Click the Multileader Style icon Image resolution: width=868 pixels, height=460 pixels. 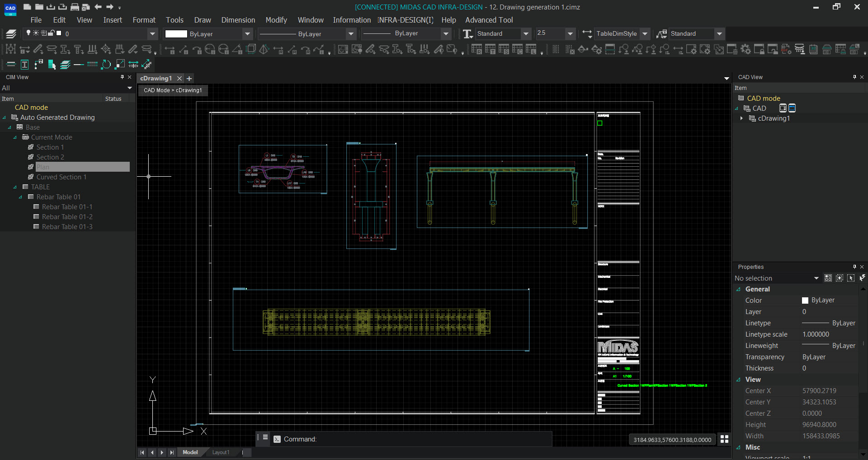pos(661,33)
